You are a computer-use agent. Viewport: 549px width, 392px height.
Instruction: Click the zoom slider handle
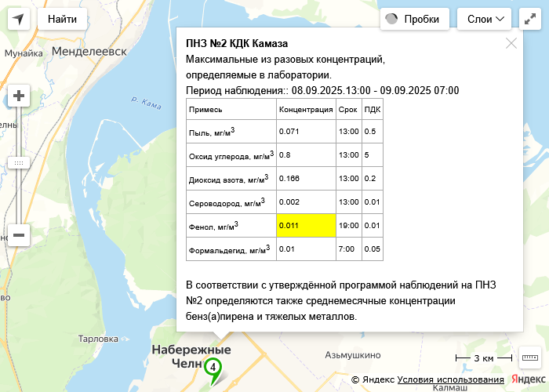point(19,162)
